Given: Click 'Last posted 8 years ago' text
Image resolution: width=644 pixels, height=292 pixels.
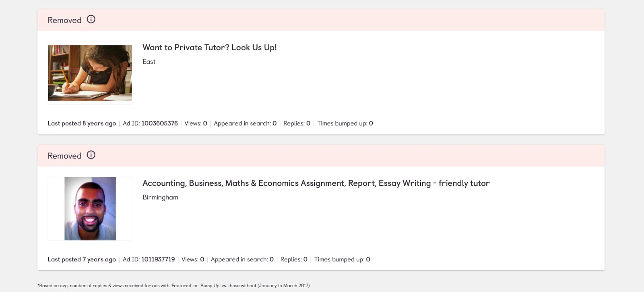Looking at the screenshot, I should pyautogui.click(x=82, y=123).
